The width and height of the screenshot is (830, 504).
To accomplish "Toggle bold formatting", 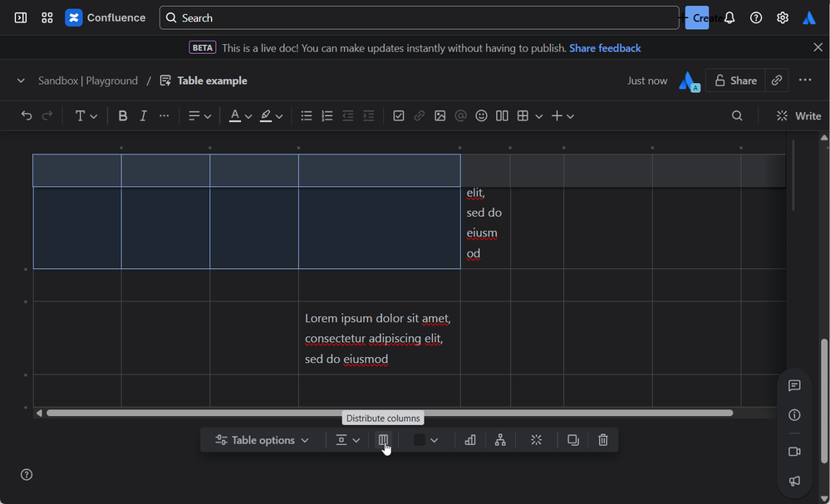I will coord(123,116).
